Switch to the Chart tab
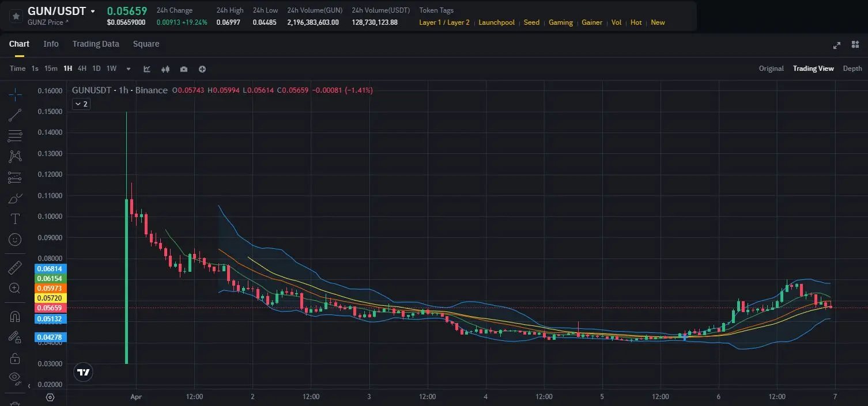This screenshot has width=868, height=406. pyautogui.click(x=19, y=44)
